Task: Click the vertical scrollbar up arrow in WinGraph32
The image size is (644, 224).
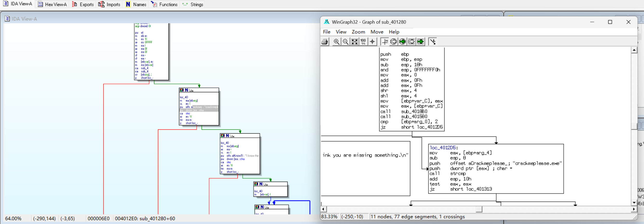Action: pos(634,50)
